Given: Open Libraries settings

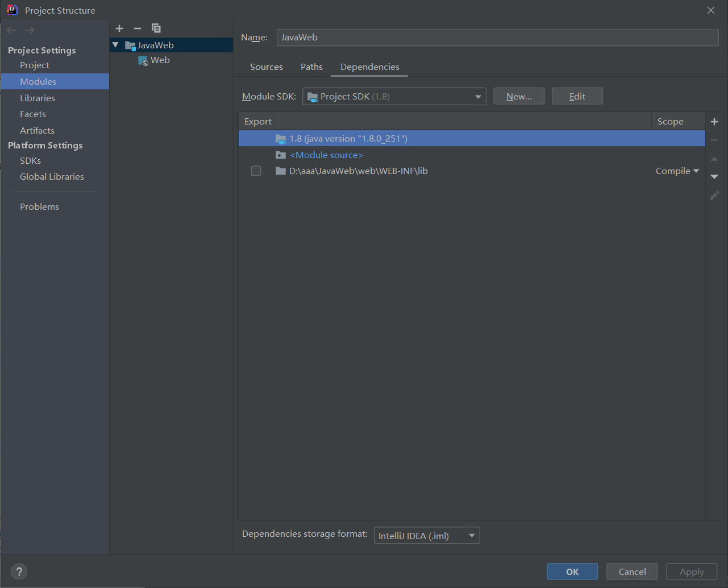Looking at the screenshot, I should coord(38,98).
